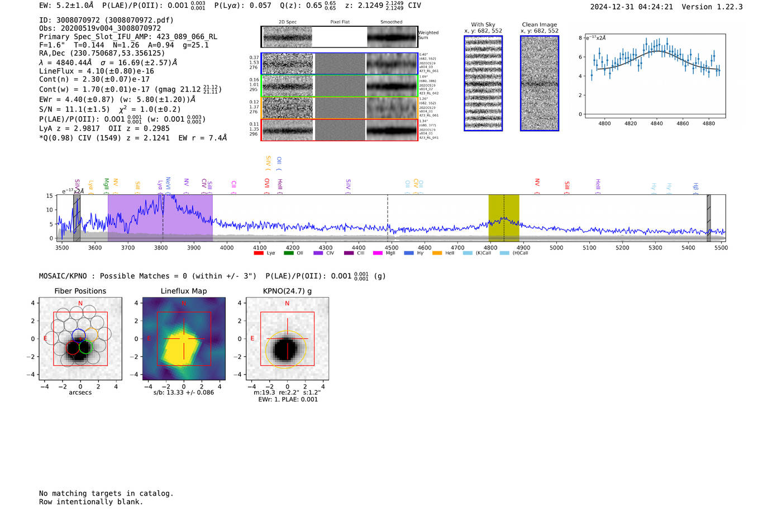Click the Gaussian line fit plot

point(655,76)
